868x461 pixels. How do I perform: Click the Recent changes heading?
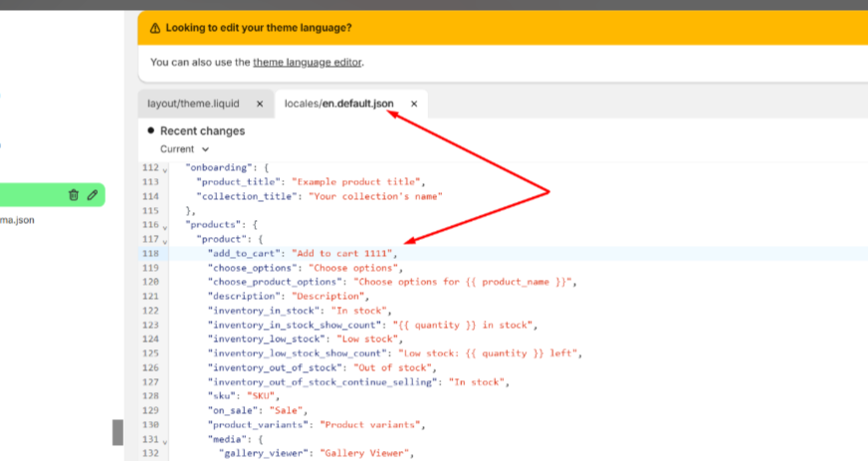point(203,131)
